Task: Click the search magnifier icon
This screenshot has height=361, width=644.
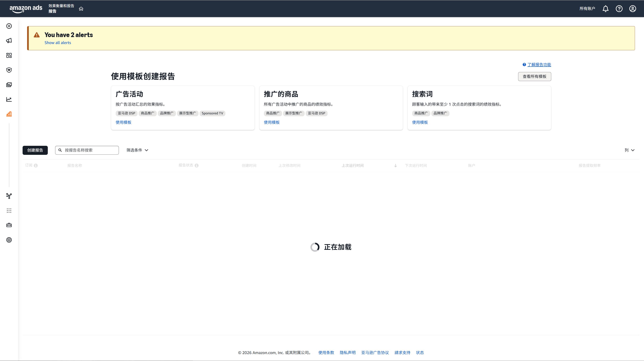Action: tap(60, 150)
